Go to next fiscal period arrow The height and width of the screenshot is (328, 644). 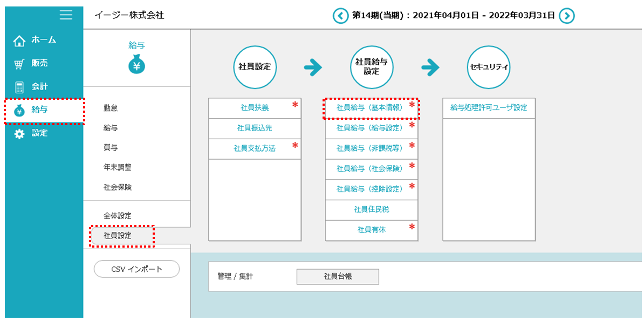(x=566, y=16)
